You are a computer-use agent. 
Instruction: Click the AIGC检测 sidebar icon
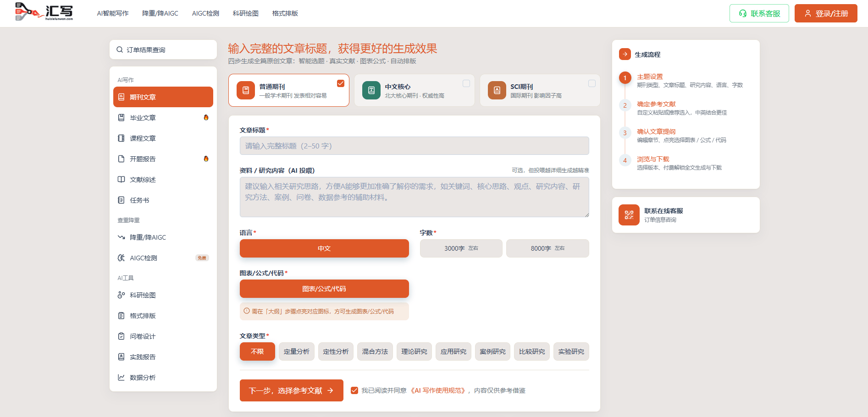121,258
